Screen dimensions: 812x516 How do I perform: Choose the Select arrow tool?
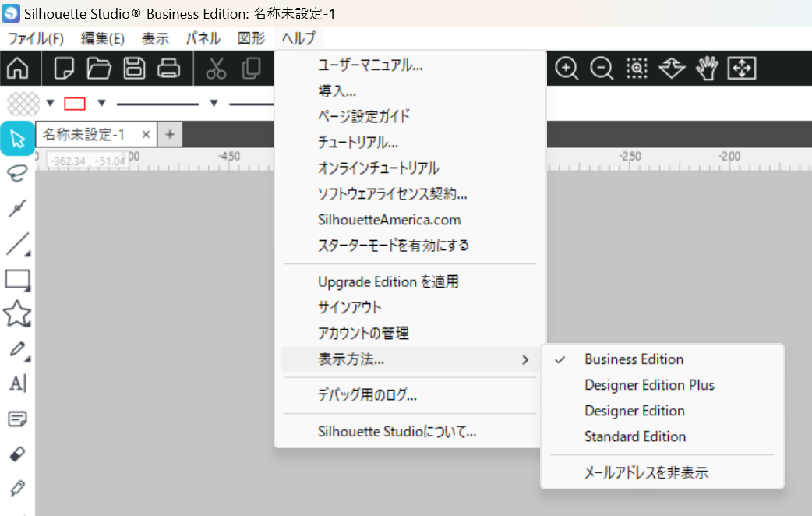[18, 138]
